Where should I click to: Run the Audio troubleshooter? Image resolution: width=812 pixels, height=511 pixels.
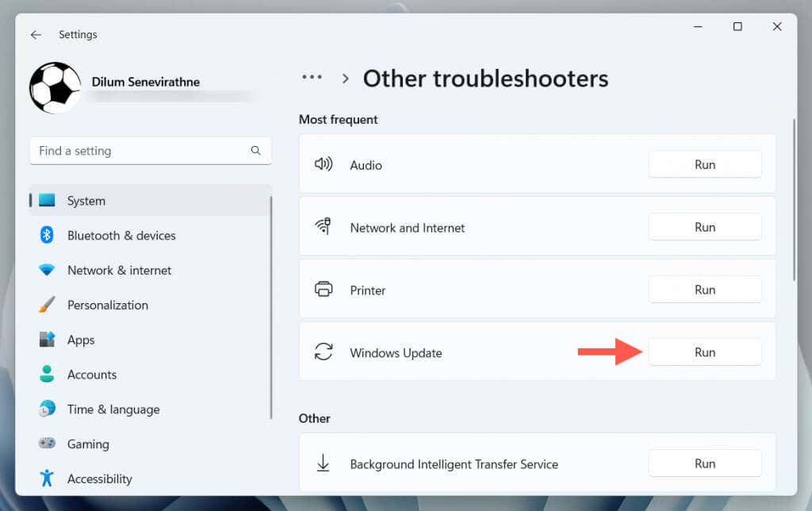tap(705, 165)
